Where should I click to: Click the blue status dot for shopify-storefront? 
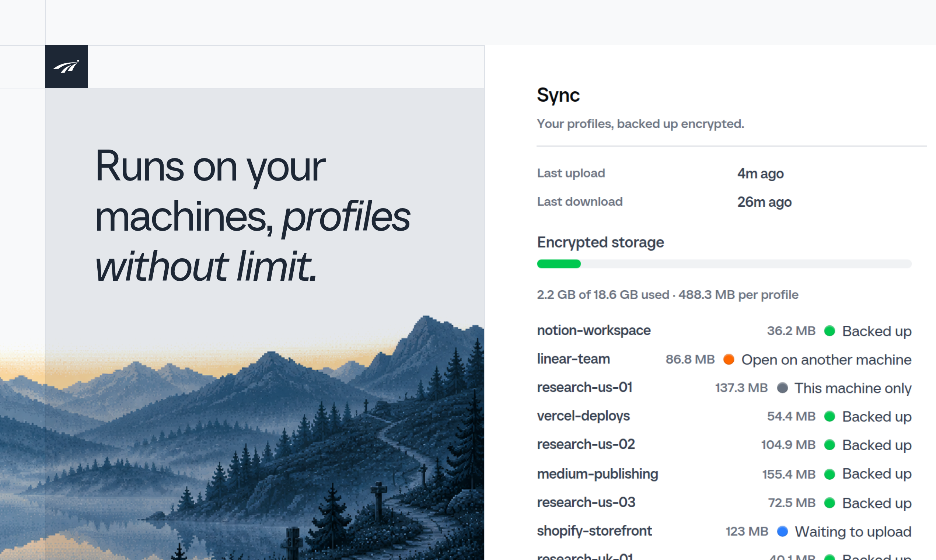coord(782,531)
